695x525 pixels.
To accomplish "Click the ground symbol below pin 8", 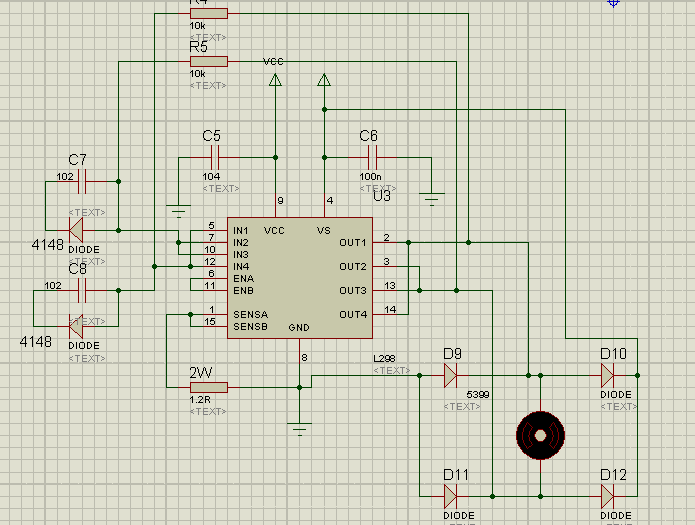I will coord(300,429).
